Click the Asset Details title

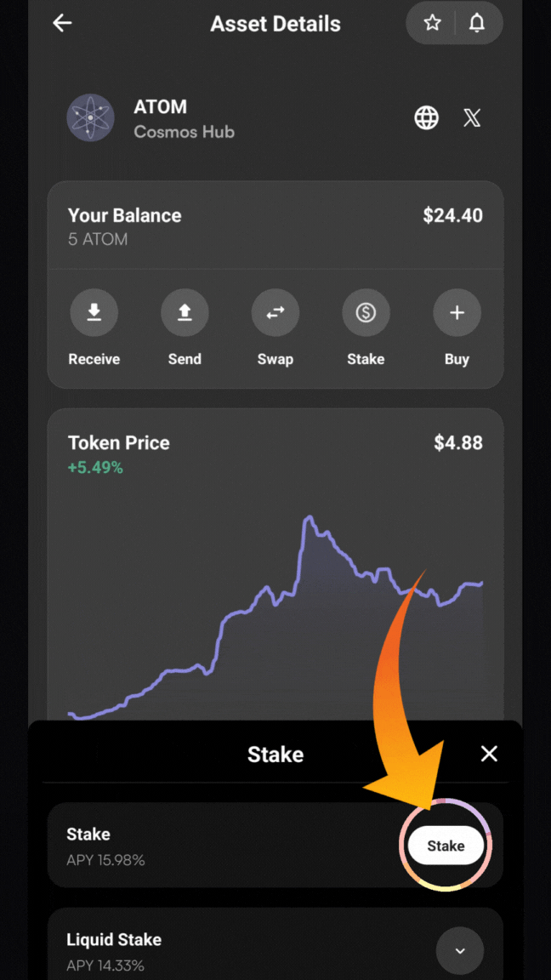[x=275, y=24]
